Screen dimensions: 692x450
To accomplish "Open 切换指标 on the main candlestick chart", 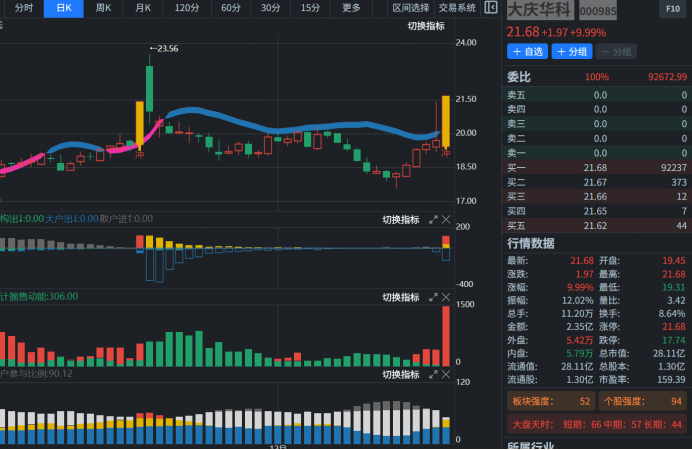I will coord(426,25).
